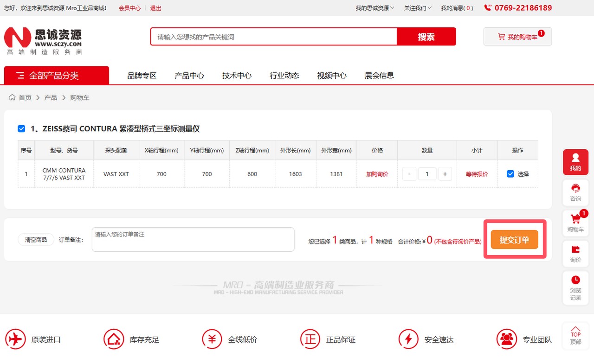This screenshot has width=594, height=364.
Task: Click the home icon in breadcrumb
Action: [x=13, y=97]
